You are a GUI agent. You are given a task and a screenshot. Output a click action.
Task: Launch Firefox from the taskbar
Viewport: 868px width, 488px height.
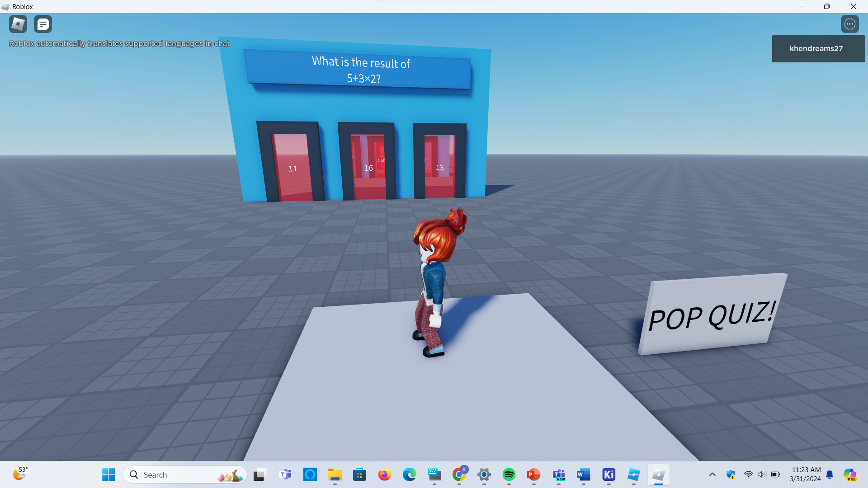pos(384,474)
